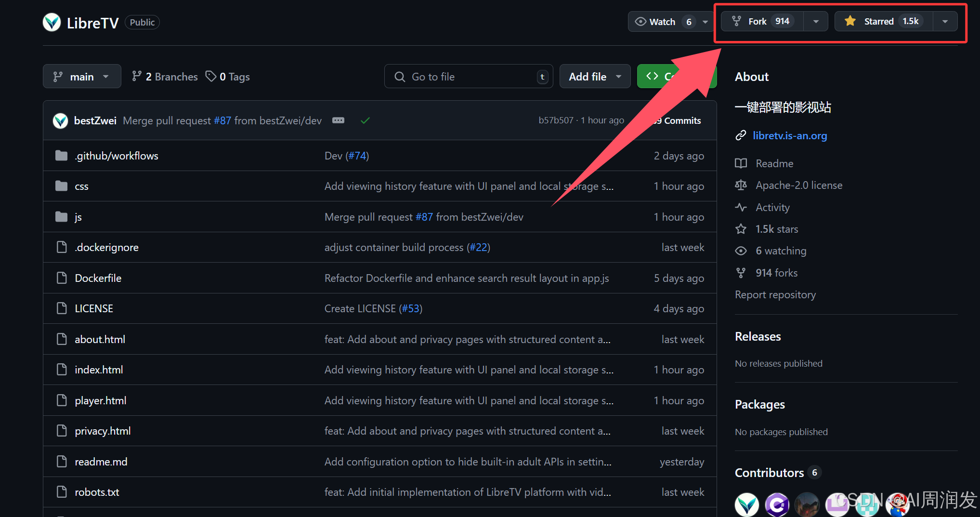Click the file icon beside readme.md

62,461
